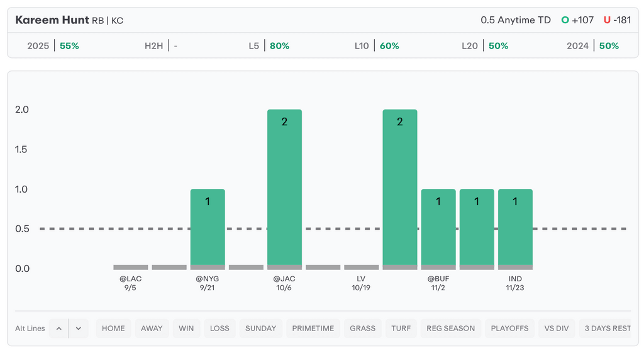Click the L5 80% hit rate stat
This screenshot has width=644, height=355.
[269, 46]
